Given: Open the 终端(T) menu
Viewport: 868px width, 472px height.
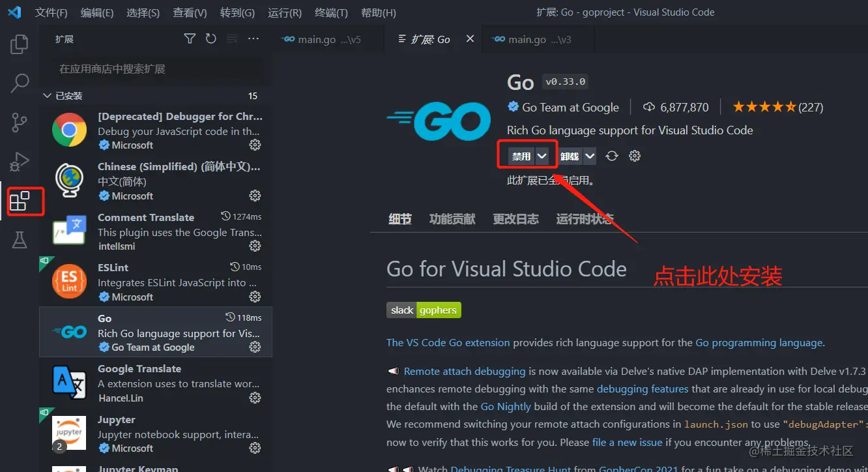Looking at the screenshot, I should click(x=331, y=12).
